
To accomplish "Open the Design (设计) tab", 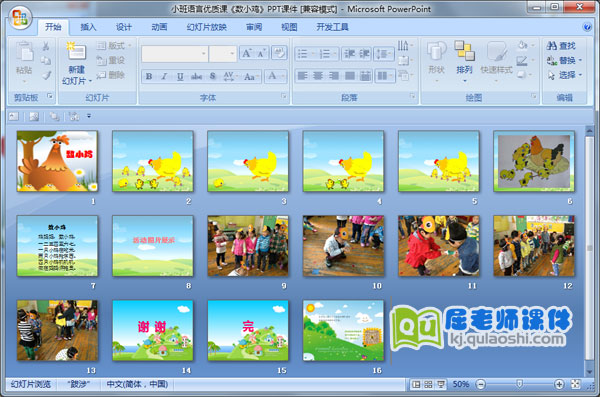I will coord(124,27).
